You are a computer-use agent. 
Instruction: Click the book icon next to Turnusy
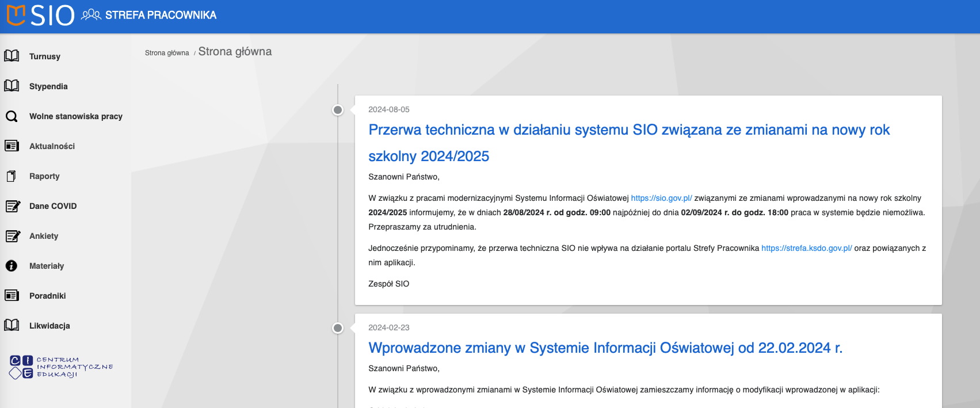click(x=12, y=56)
